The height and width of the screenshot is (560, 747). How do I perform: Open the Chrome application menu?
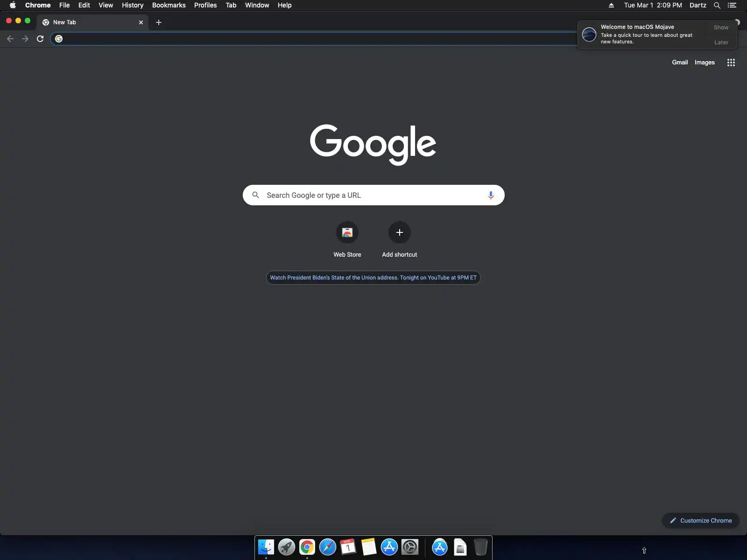(38, 5)
